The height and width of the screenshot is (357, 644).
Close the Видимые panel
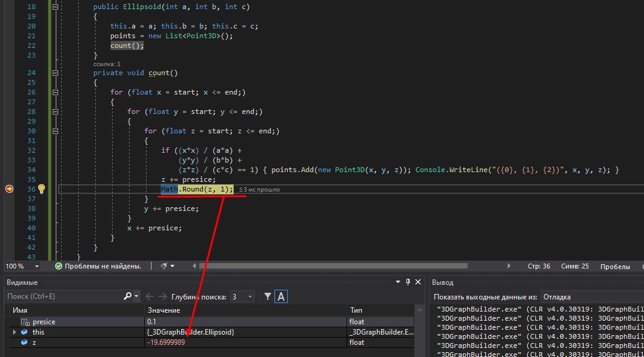click(x=418, y=282)
